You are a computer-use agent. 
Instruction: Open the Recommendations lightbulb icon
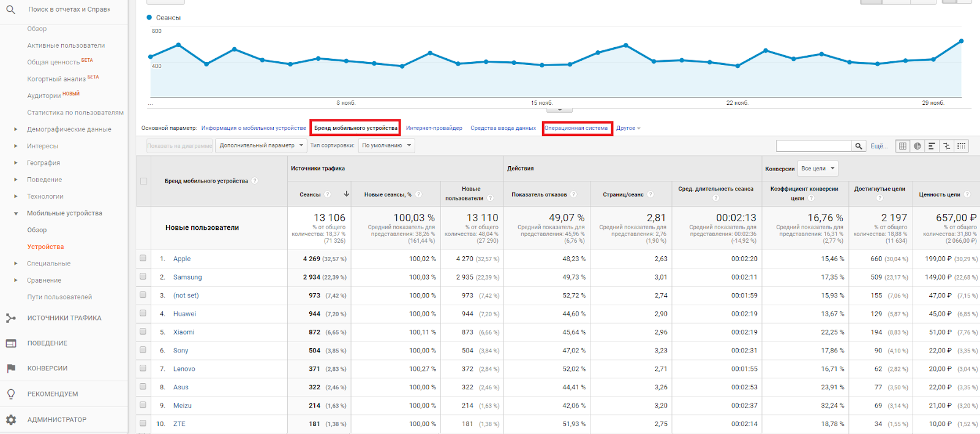[x=10, y=394]
